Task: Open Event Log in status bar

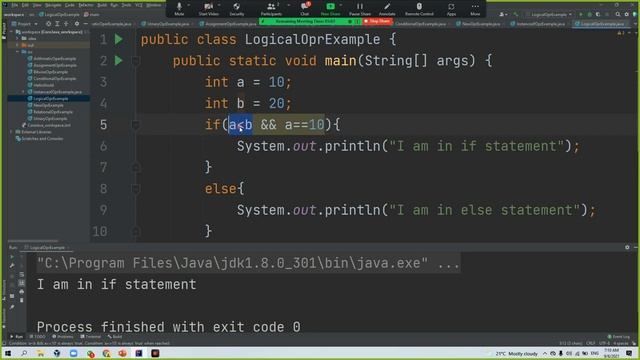Action: [x=619, y=337]
